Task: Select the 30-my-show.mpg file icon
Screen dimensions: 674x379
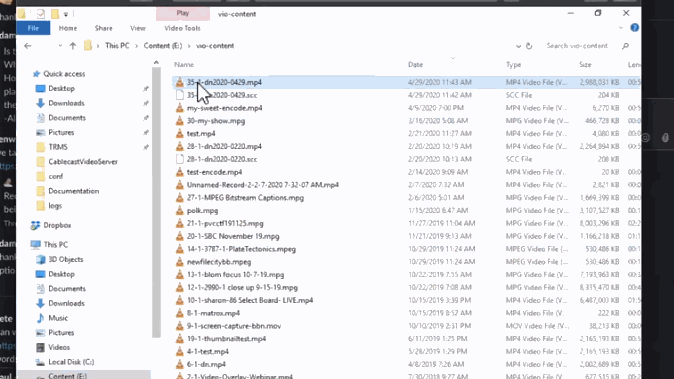Action: (x=180, y=121)
